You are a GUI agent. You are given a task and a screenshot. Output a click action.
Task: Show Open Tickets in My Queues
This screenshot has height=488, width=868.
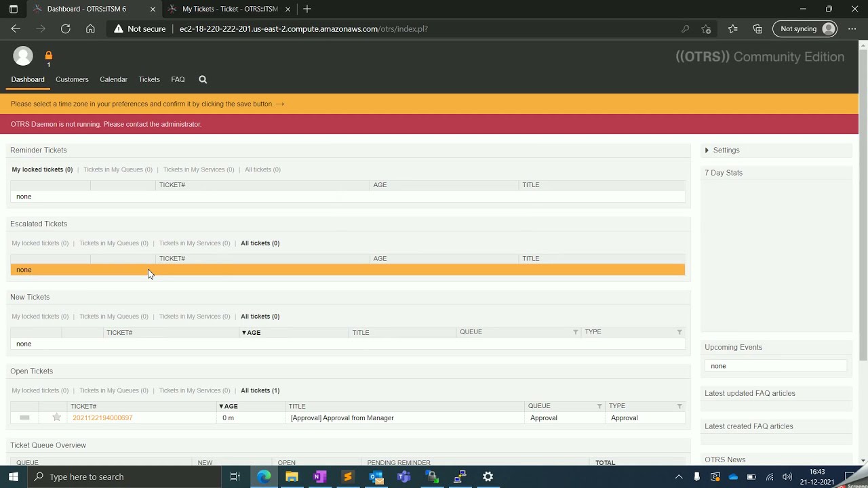(113, 390)
